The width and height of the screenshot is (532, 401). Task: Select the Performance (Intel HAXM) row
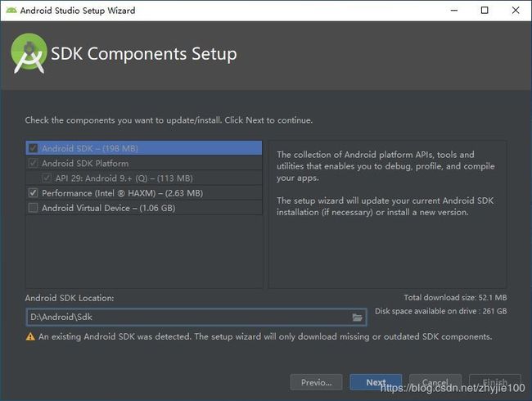coord(144,193)
